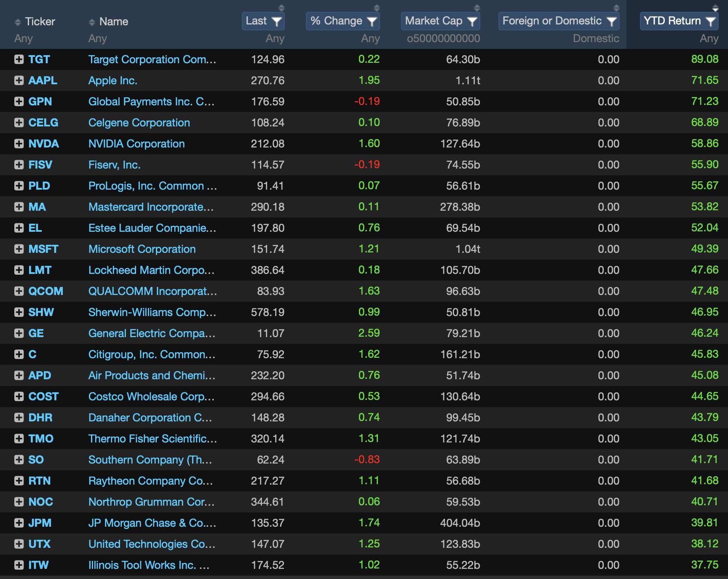This screenshot has width=728, height=579.
Task: Click the plus icon beside JPM
Action: pos(19,523)
